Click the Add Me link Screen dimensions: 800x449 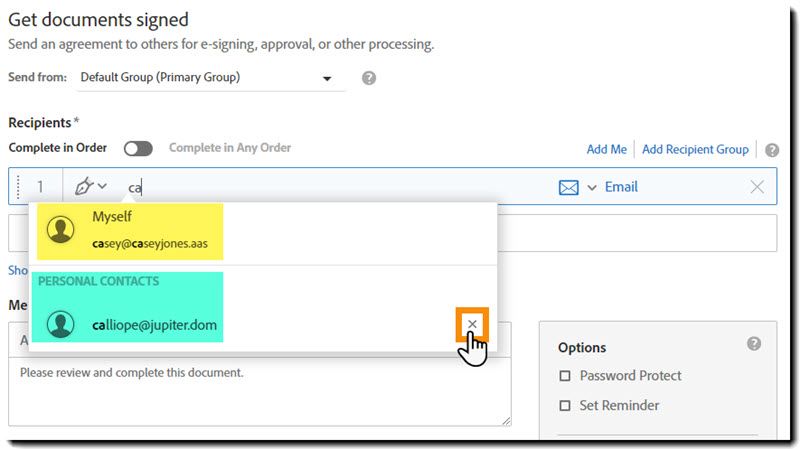click(606, 150)
